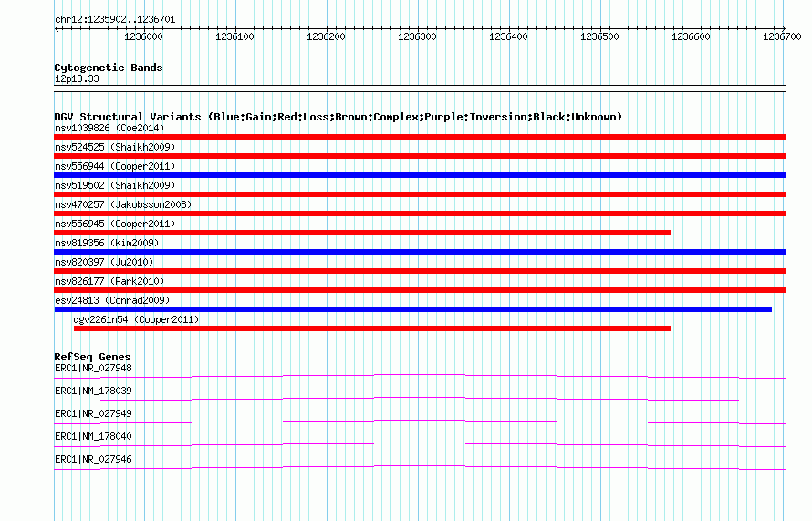The image size is (812, 521).
Task: Select the red bar under nsv826177
Action: [x=420, y=290]
